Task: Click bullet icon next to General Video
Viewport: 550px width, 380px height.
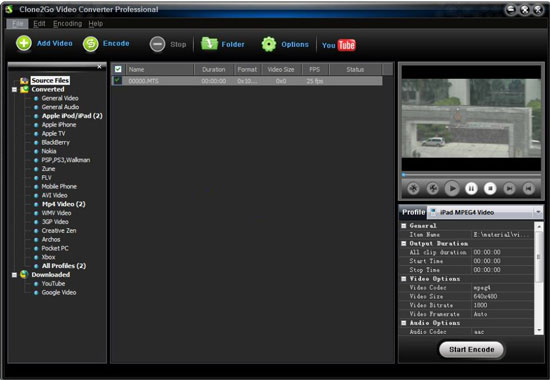Action: [x=36, y=99]
